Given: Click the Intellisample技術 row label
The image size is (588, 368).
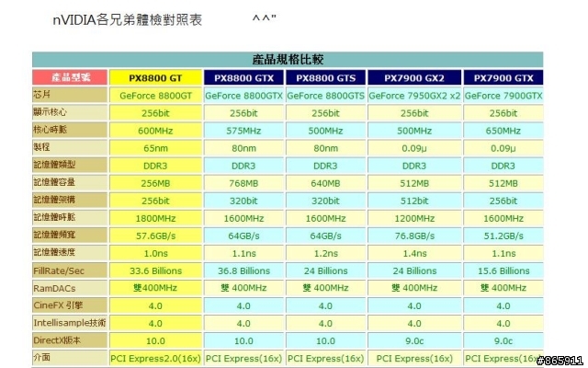Looking at the screenshot, I should 70,323.
